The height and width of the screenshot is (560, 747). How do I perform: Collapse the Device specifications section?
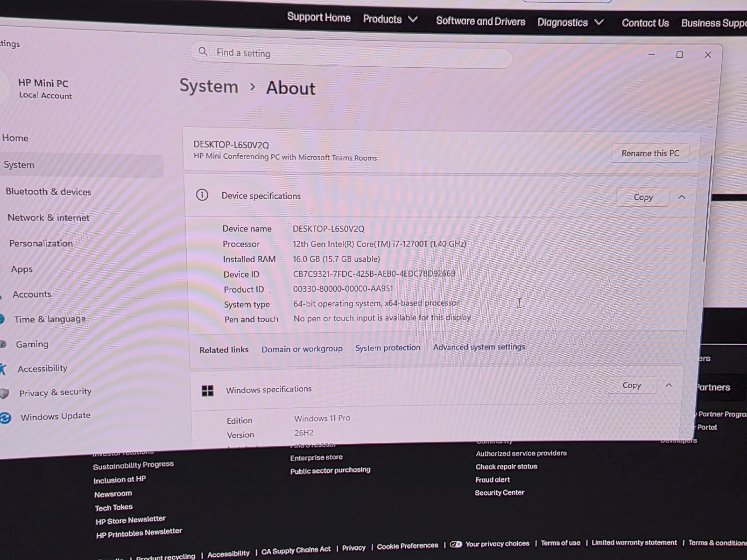[682, 197]
